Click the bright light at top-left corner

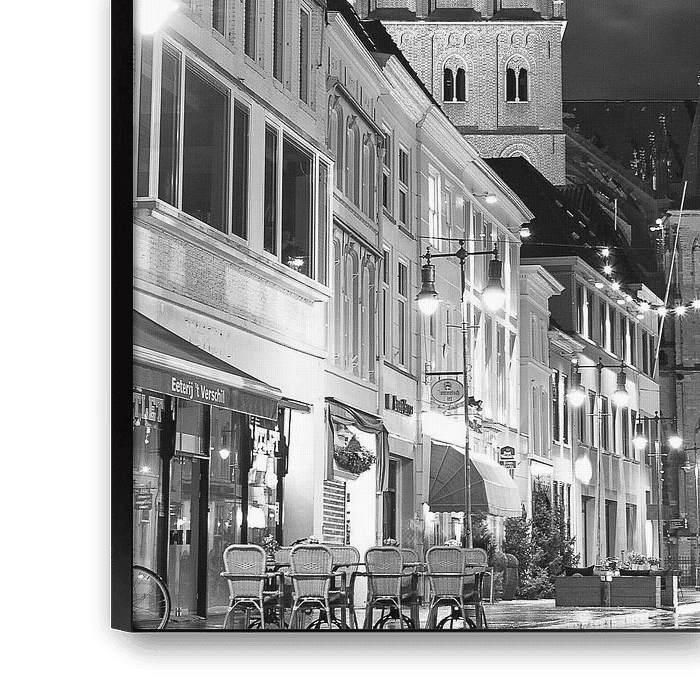click(x=153, y=14)
